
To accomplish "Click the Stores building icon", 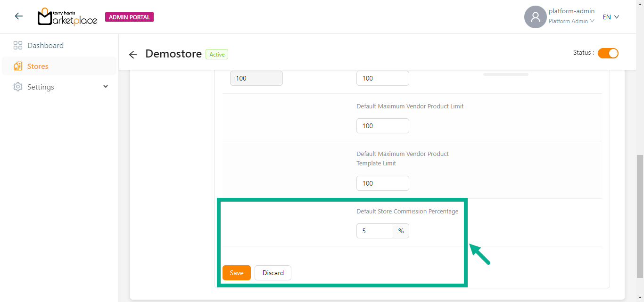I will [18, 66].
